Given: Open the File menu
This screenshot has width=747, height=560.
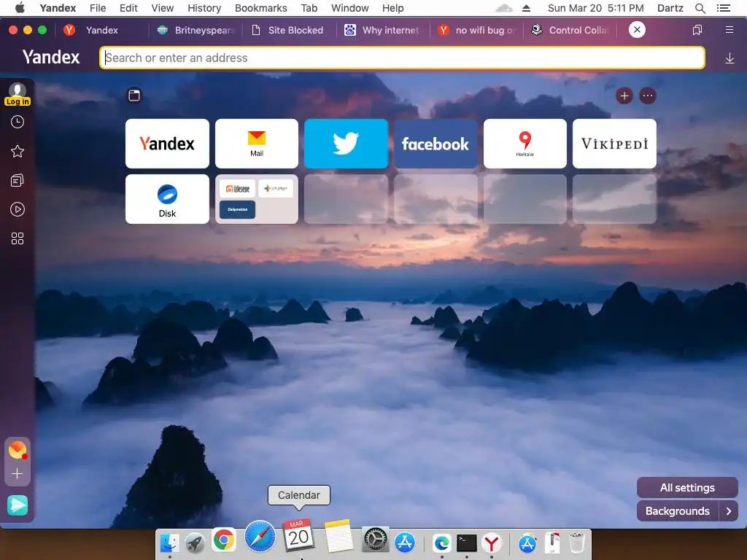Looking at the screenshot, I should coord(98,8).
